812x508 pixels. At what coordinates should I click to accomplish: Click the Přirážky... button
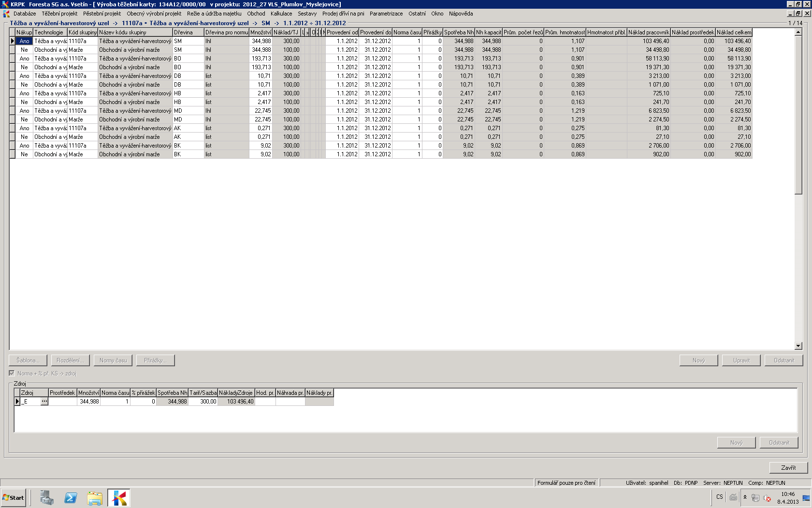[x=155, y=360]
